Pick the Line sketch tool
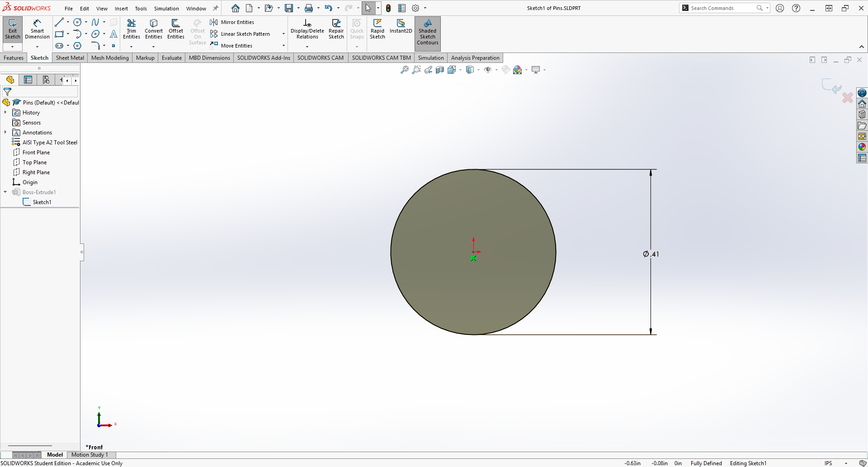 (x=59, y=22)
